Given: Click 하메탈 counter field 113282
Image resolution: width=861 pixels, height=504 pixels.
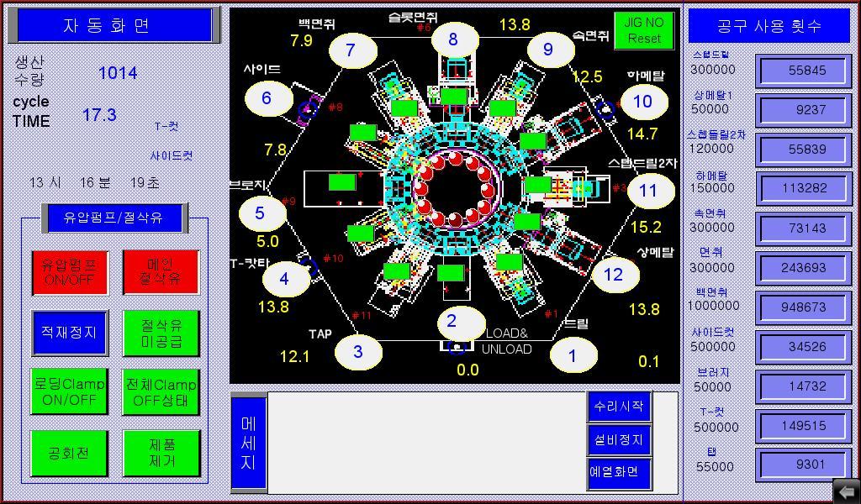Looking at the screenshot, I should (x=803, y=189).
